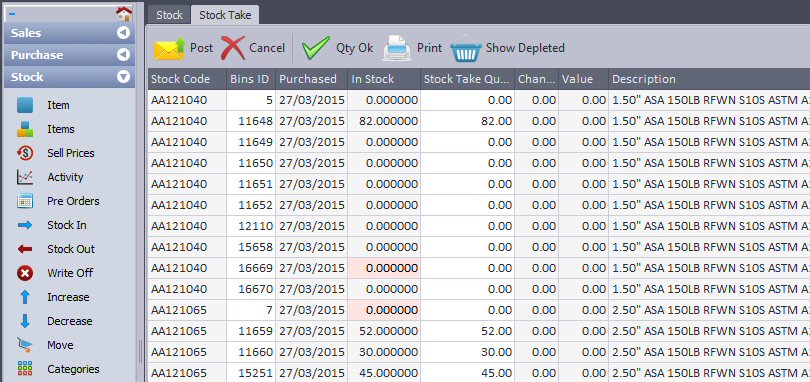Click the Post envelope icon
The width and height of the screenshot is (810, 382).
click(169, 48)
